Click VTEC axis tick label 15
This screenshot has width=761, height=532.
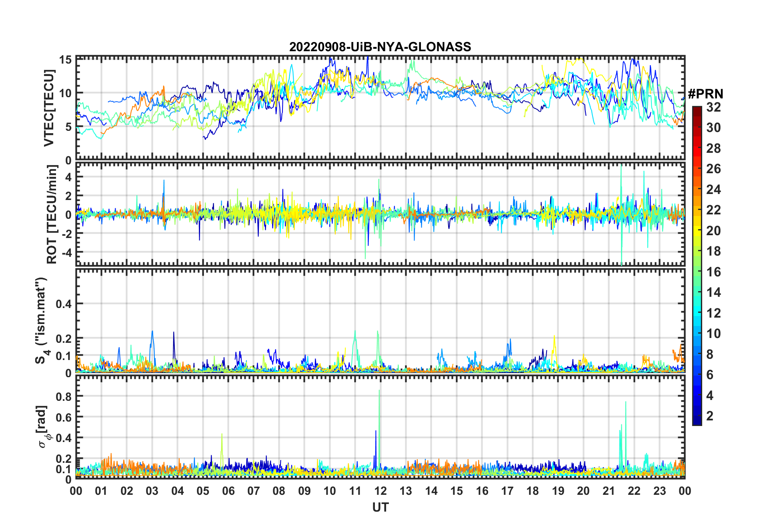[x=65, y=60]
